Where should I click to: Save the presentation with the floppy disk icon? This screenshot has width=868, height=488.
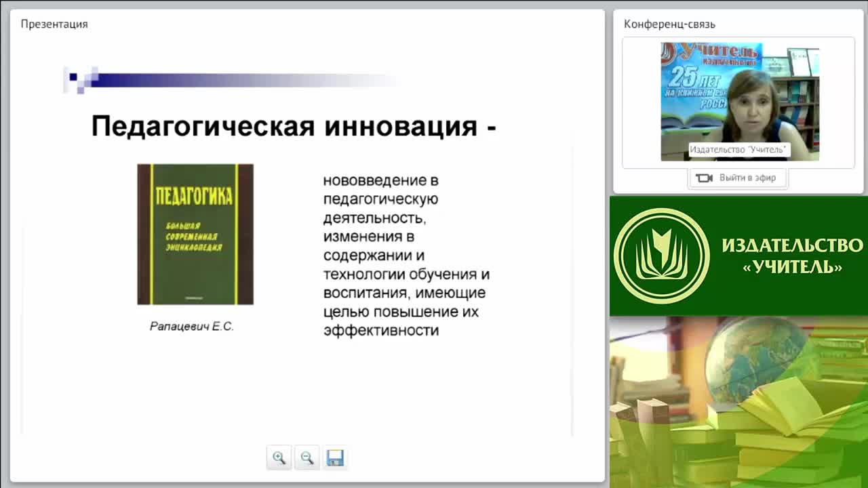click(335, 458)
